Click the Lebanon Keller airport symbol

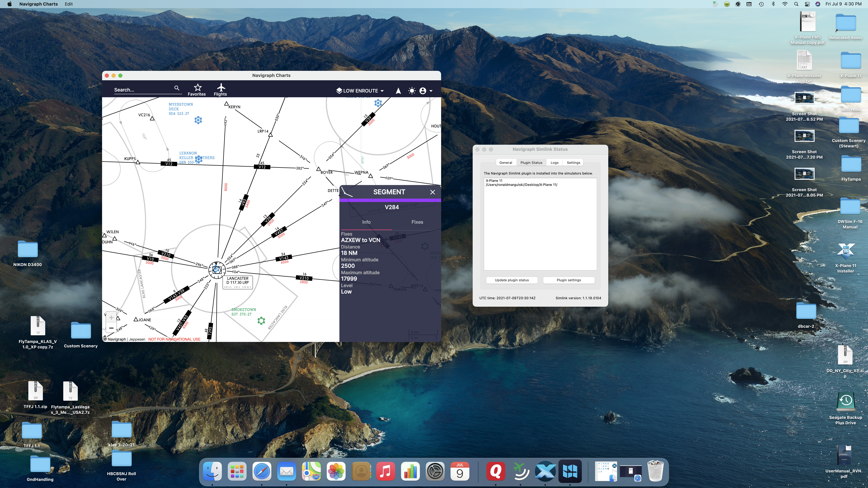click(x=199, y=159)
